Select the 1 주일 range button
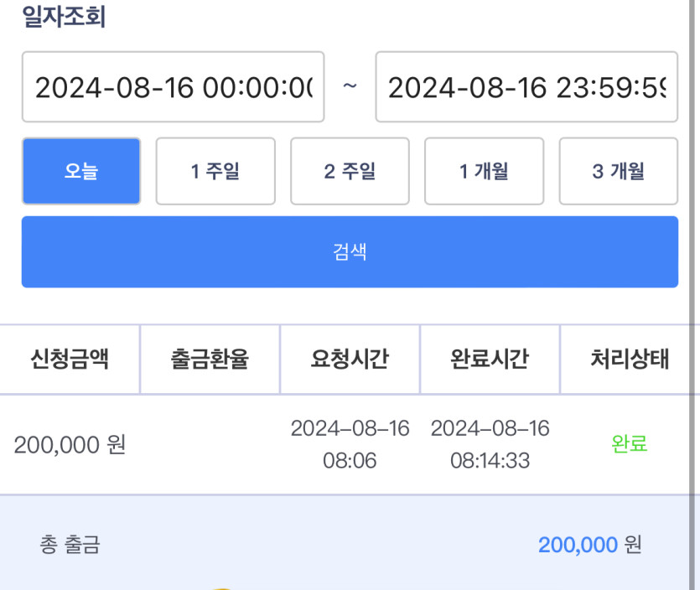The image size is (700, 590). 215,171
